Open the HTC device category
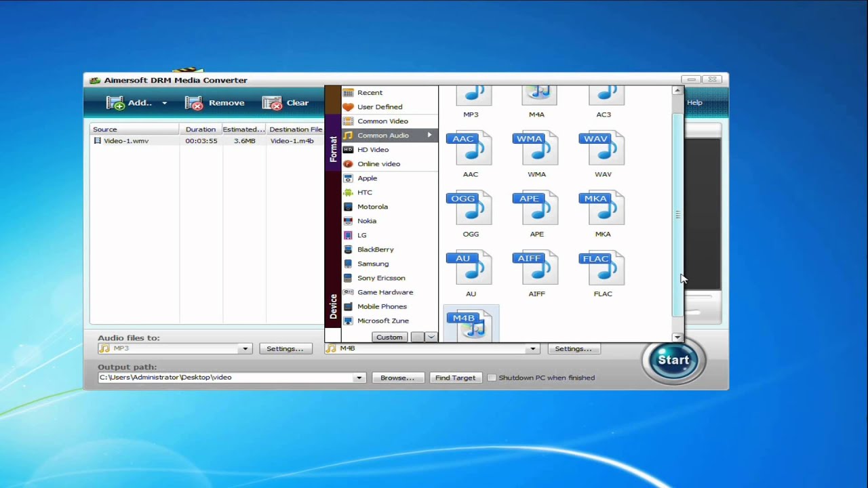Viewport: 868px width, 488px height. (x=390, y=192)
